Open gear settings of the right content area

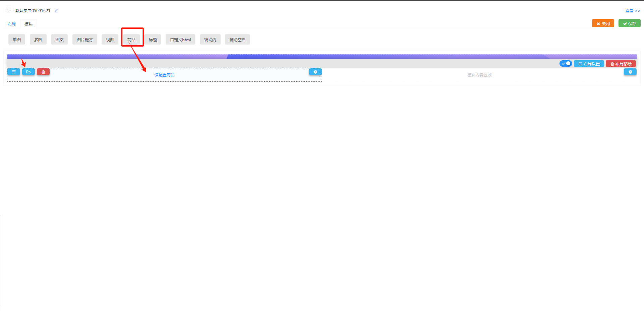coord(630,72)
